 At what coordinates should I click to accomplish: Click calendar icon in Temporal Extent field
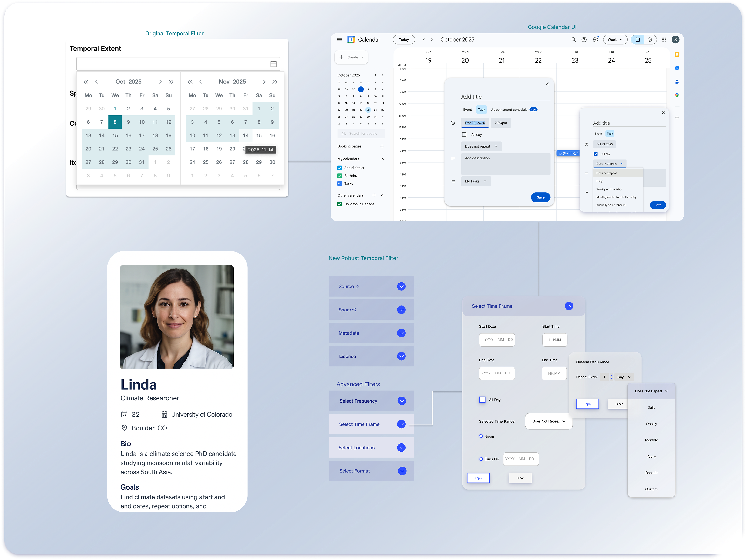pos(273,64)
